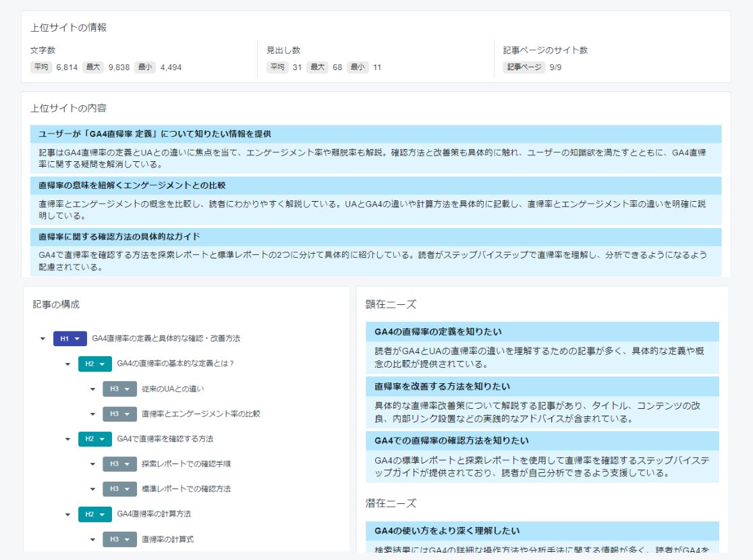Click the H3 badge next to 直帰率とエンゲージメント率の比較

click(119, 414)
